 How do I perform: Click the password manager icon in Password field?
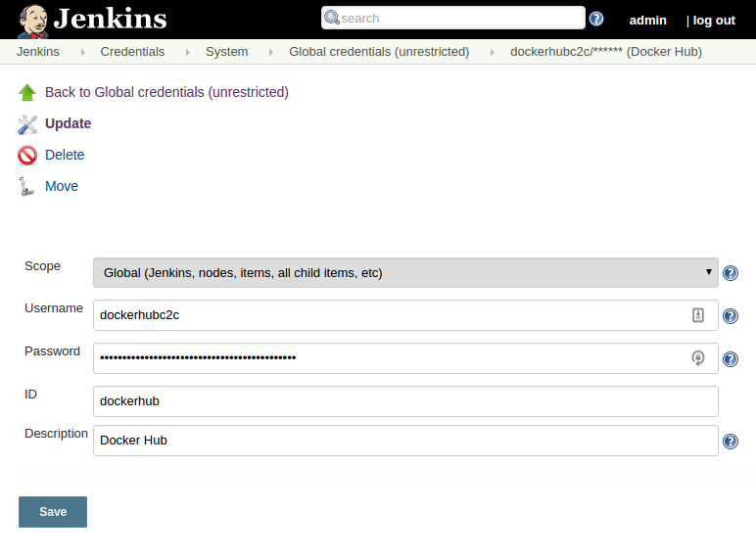pos(698,358)
